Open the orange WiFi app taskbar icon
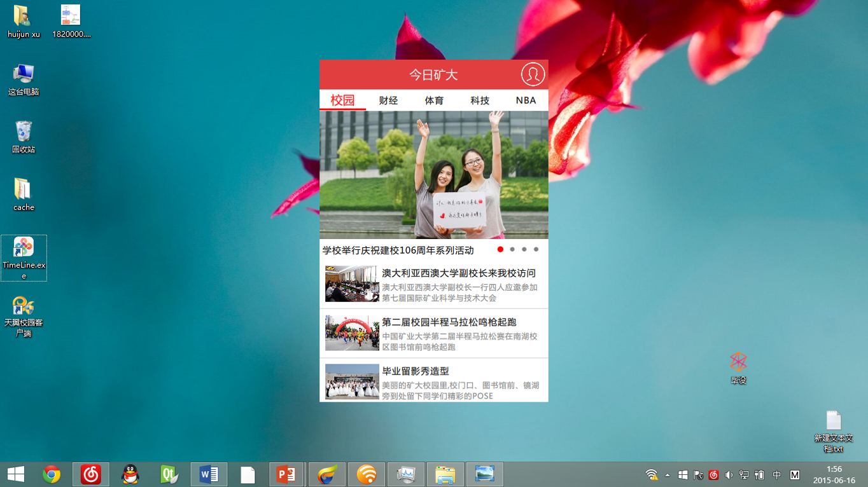 tap(367, 474)
